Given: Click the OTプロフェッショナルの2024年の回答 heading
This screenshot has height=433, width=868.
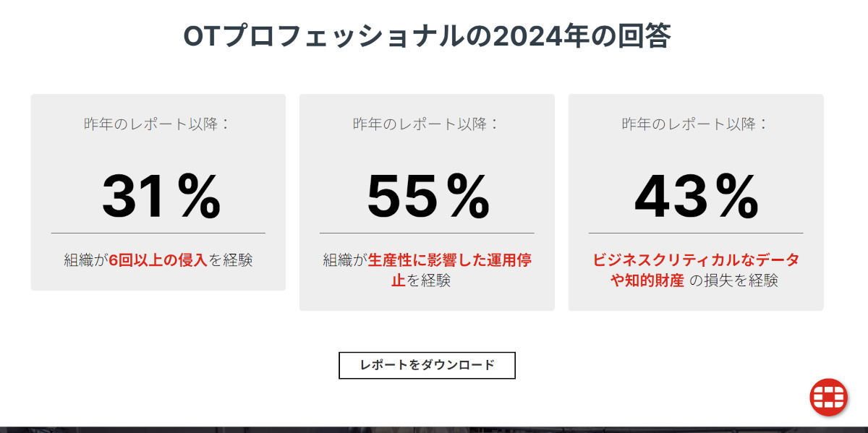Looking at the screenshot, I should [x=427, y=36].
